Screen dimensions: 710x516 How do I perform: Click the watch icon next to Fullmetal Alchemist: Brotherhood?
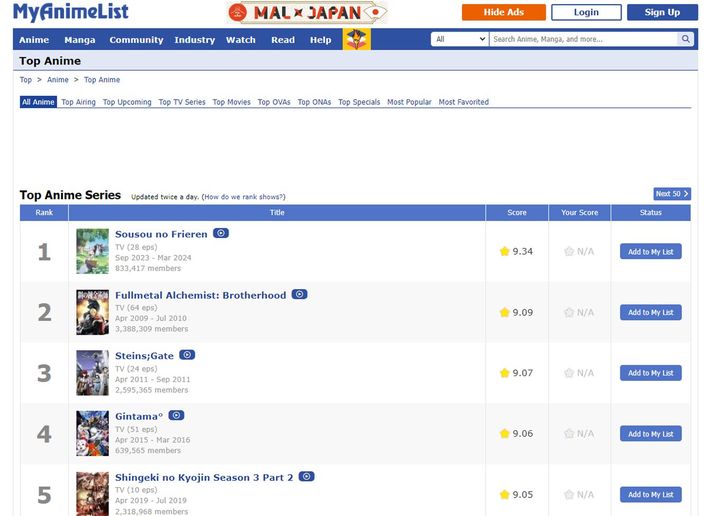click(299, 295)
